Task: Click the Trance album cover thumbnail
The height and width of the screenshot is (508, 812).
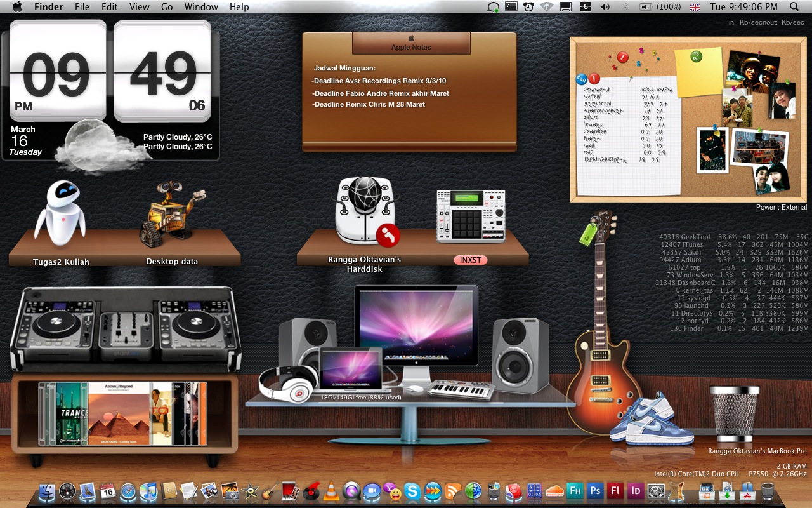Action: click(72, 413)
